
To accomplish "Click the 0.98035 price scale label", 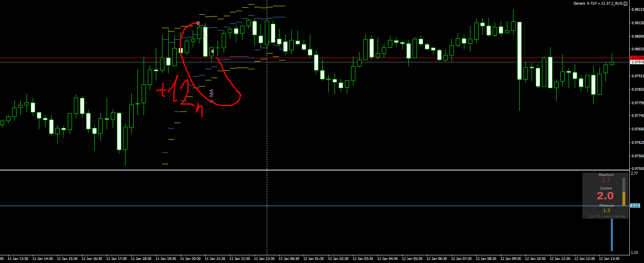I will tap(637, 49).
